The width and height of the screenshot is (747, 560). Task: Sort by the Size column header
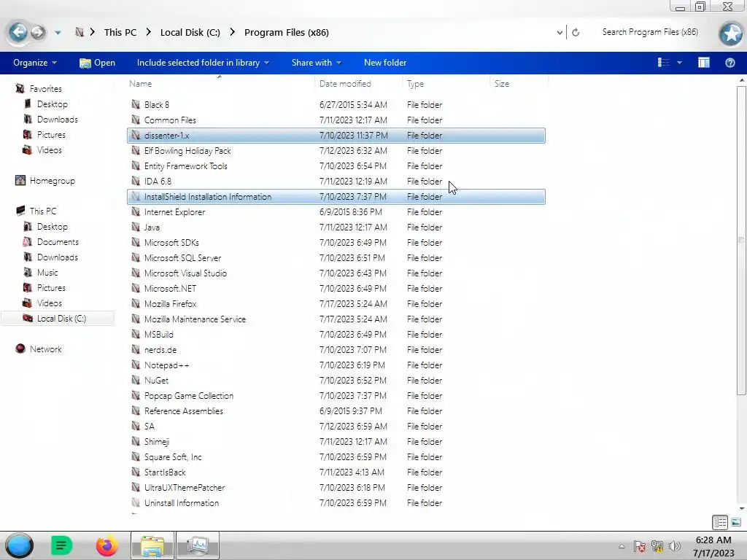[x=502, y=83]
